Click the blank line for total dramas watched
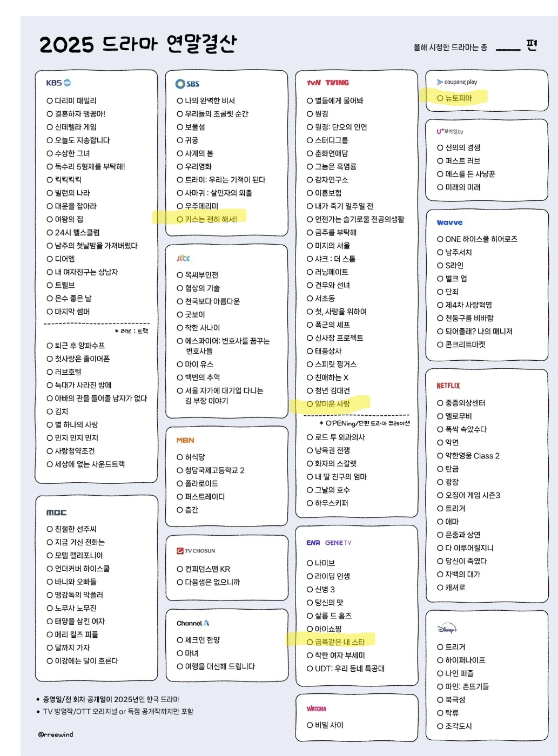558x756 pixels. point(508,48)
